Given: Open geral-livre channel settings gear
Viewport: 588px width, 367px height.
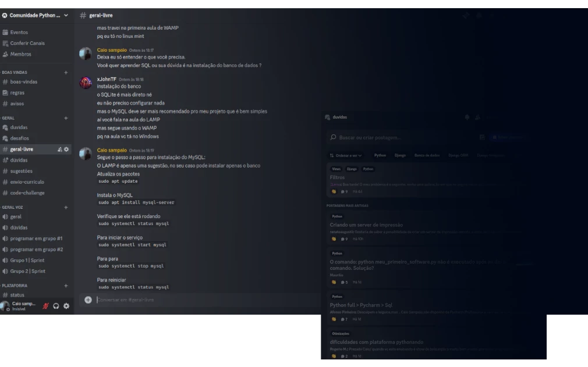Looking at the screenshot, I should 66,149.
